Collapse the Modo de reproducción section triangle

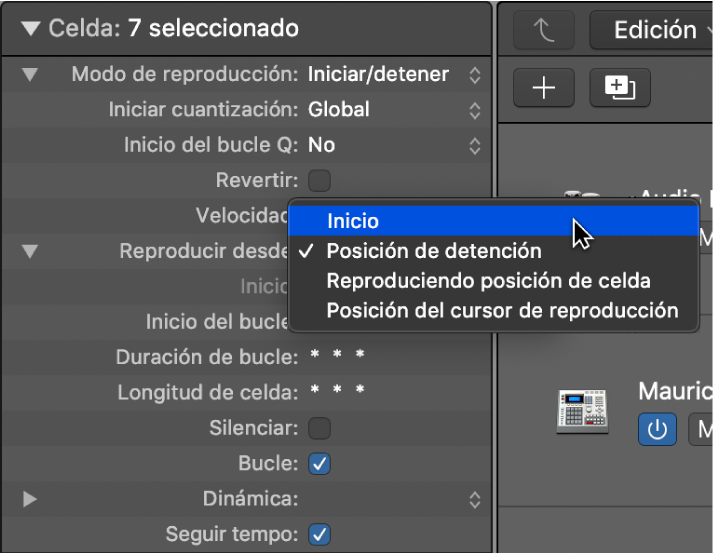point(30,75)
